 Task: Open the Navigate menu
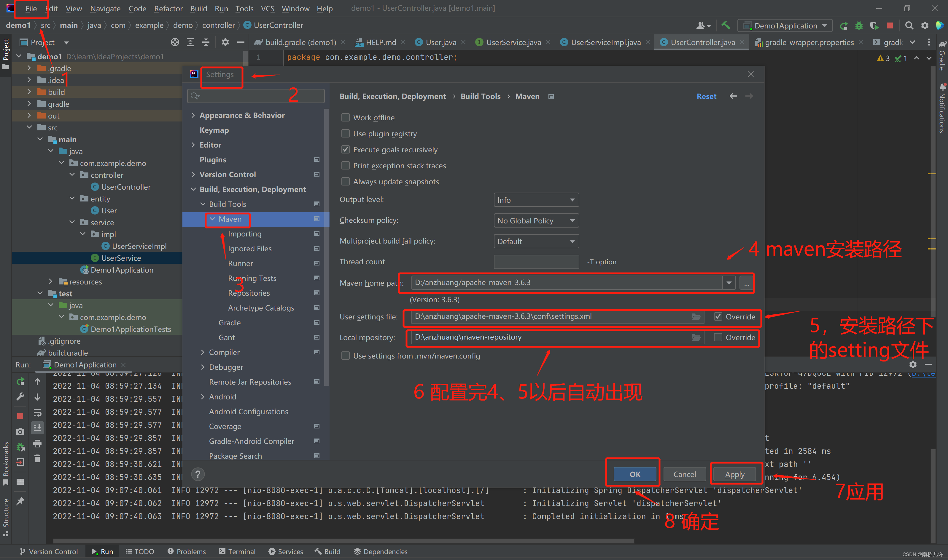click(x=105, y=8)
